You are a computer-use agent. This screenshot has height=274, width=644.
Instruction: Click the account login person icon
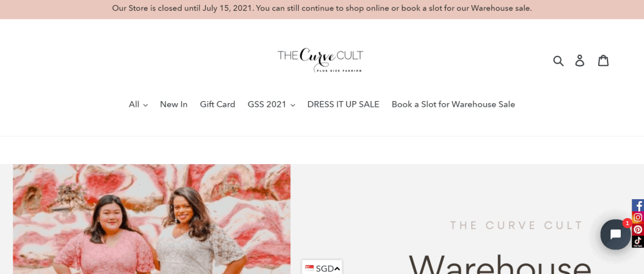pos(579,61)
